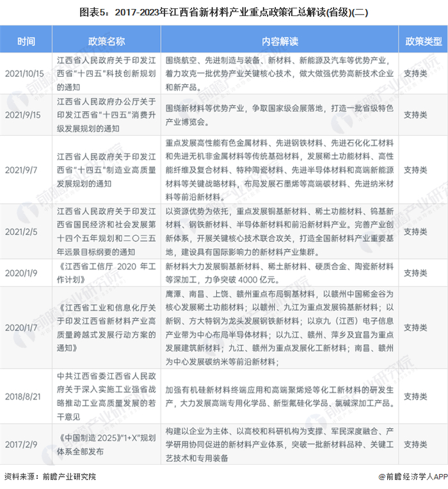Click the "十四五"消费升级发展规划 policy name

(x=106, y=115)
